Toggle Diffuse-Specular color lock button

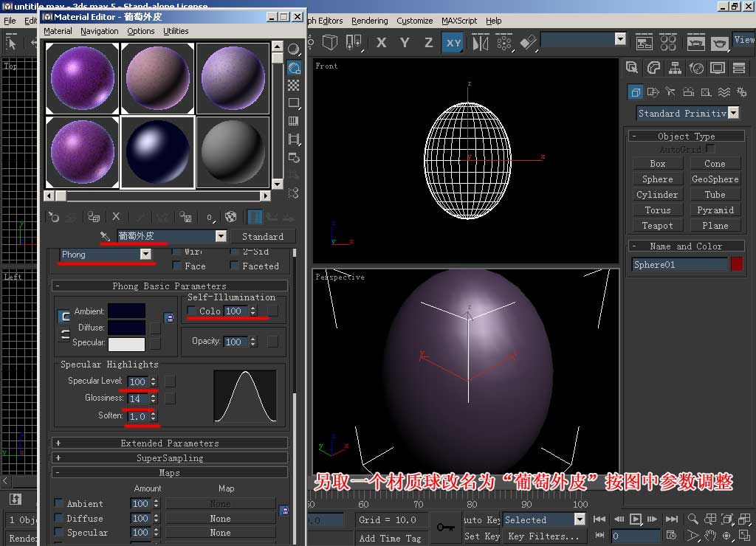65,334
